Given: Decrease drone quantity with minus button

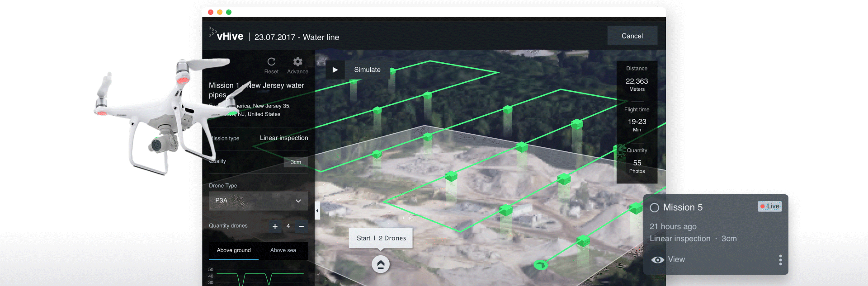Looking at the screenshot, I should (301, 226).
